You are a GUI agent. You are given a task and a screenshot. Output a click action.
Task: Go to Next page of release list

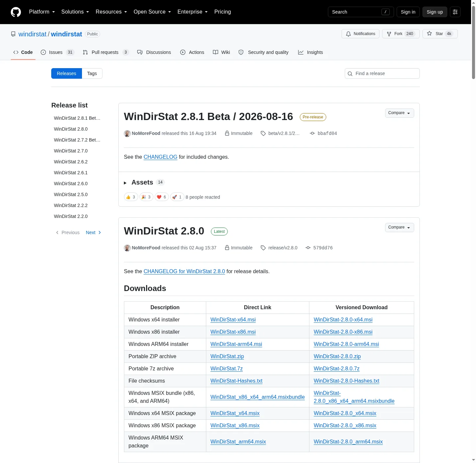(x=93, y=233)
